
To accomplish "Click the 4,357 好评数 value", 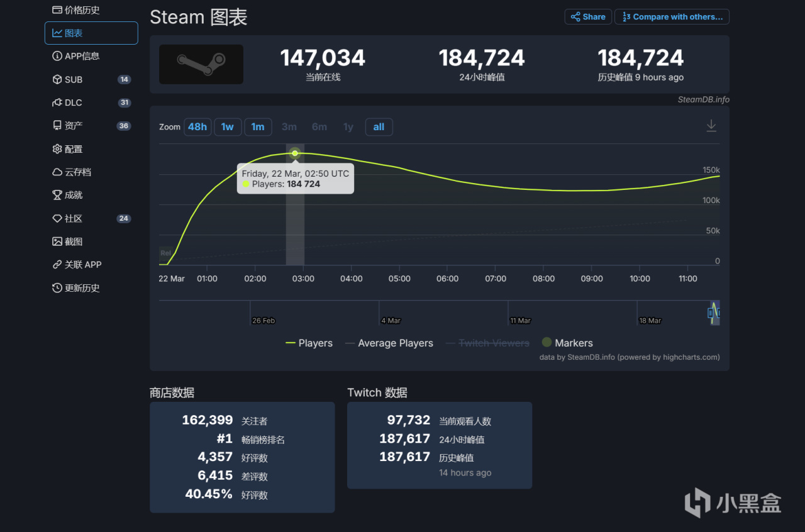I will click(216, 457).
